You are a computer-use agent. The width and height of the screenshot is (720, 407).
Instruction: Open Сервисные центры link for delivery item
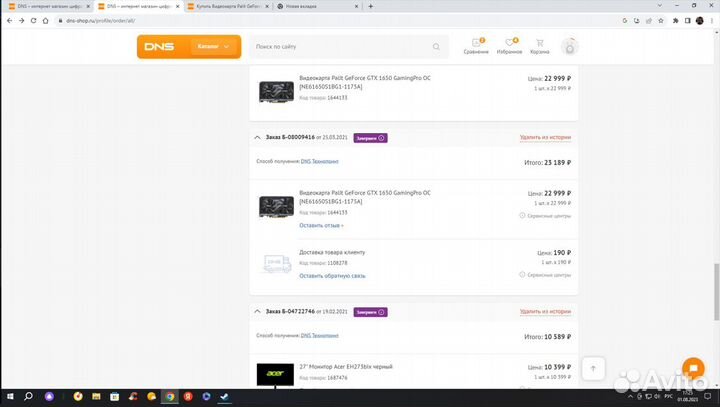[x=545, y=275]
